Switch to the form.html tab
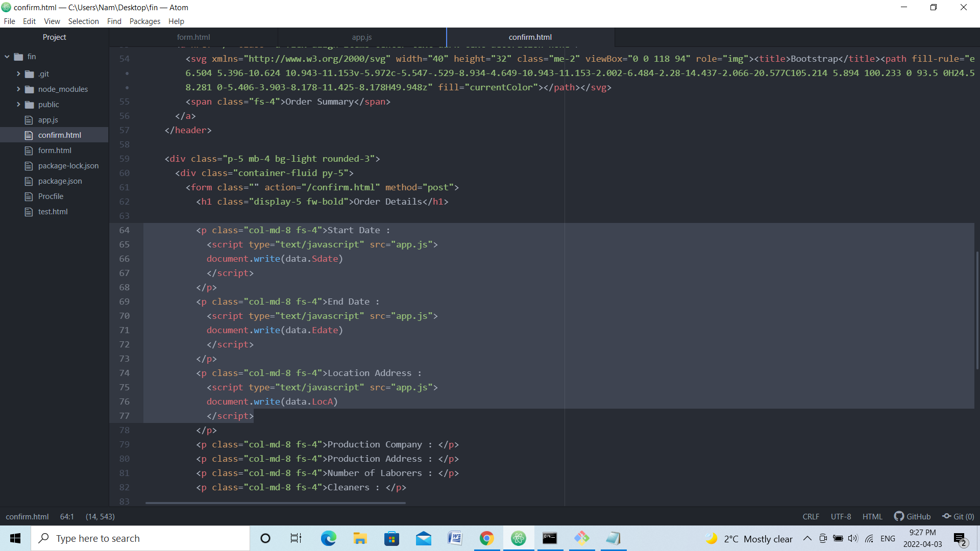Image resolution: width=980 pixels, height=551 pixels. click(193, 37)
